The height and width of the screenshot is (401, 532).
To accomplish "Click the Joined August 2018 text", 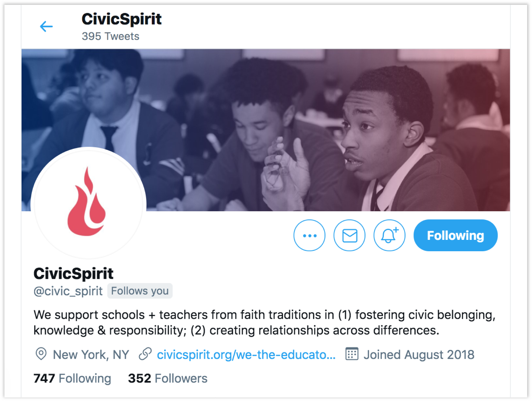I will (419, 355).
